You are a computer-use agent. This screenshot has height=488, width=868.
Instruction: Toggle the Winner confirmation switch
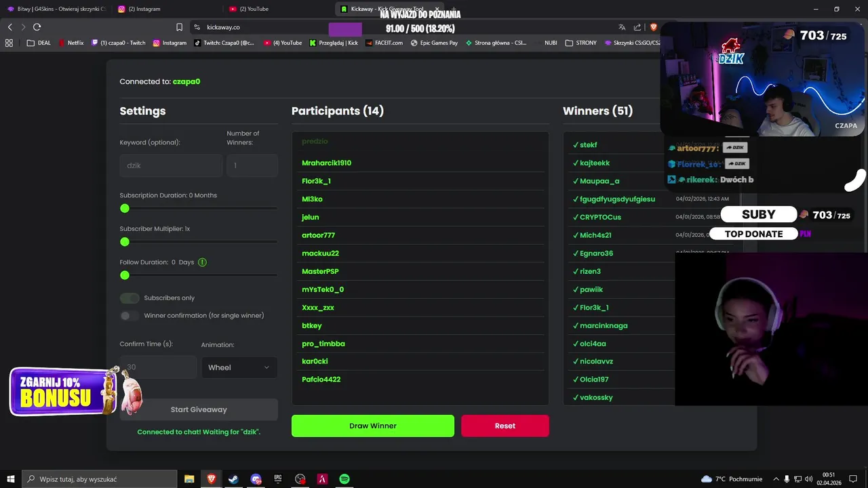point(130,316)
